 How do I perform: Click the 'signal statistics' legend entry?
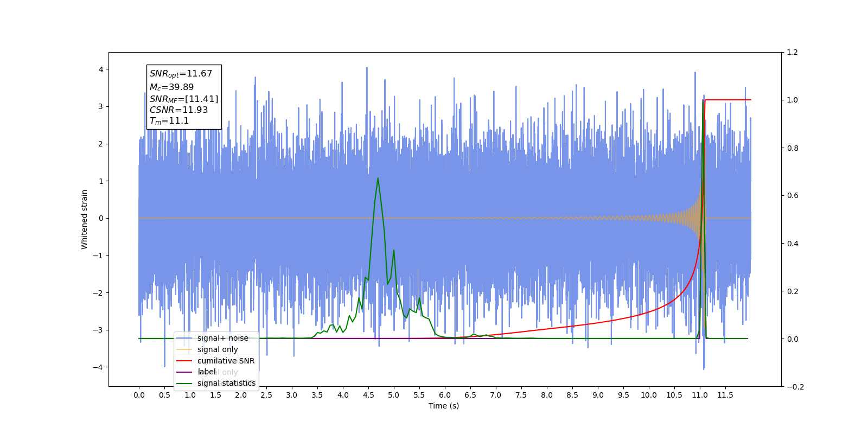[x=226, y=383]
